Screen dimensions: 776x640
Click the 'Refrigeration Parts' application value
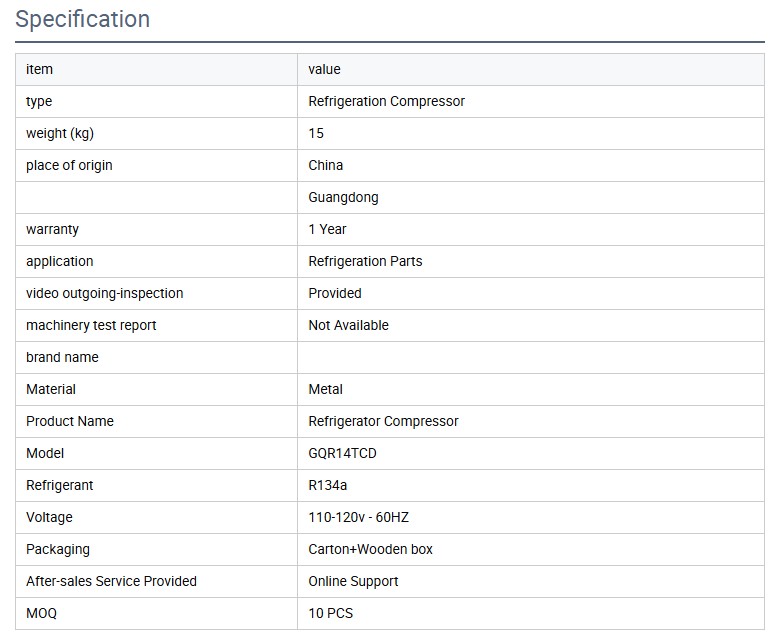click(365, 261)
